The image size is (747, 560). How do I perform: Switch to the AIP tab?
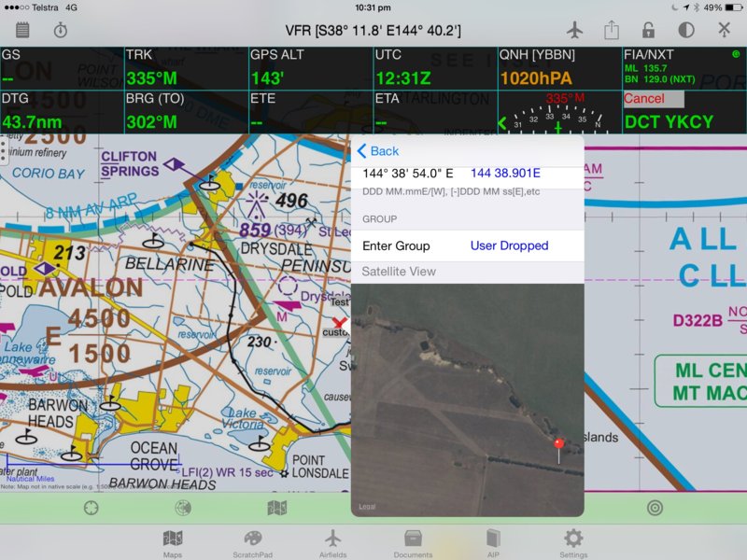493,544
